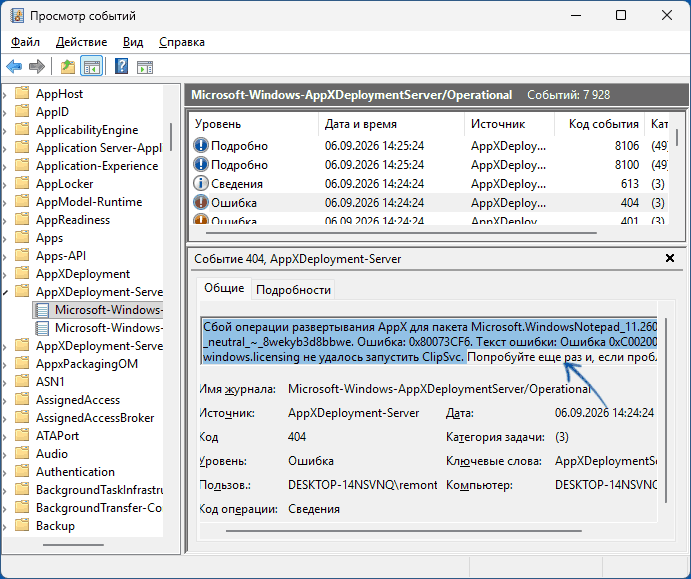The height and width of the screenshot is (579, 691).
Task: Click verbose icon of event 8106 row
Action: 201,145
